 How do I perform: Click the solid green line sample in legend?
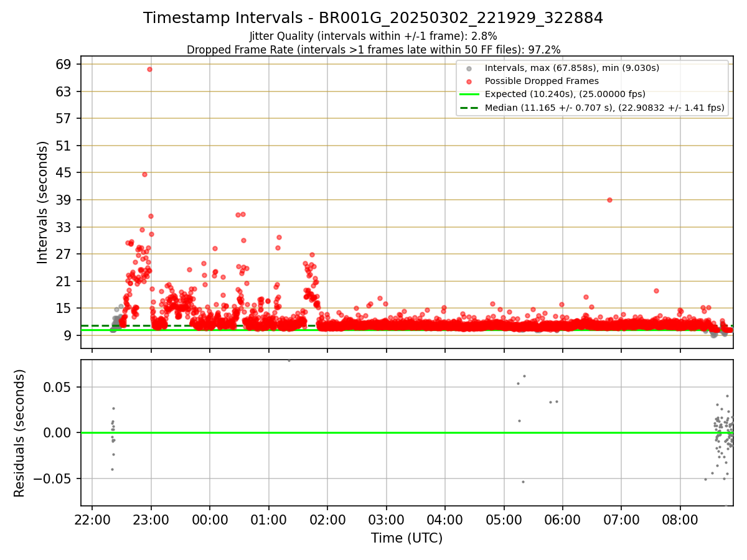[x=468, y=95]
